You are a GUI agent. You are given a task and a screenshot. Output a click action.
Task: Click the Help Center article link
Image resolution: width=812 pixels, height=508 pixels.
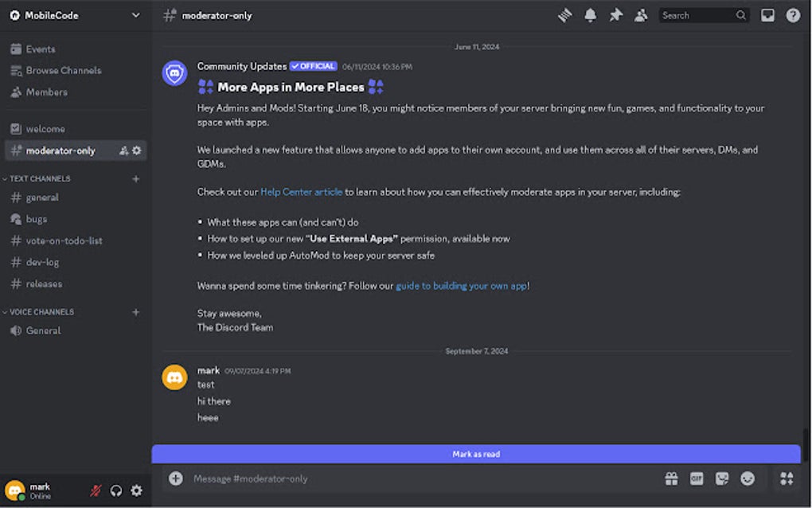[302, 191]
